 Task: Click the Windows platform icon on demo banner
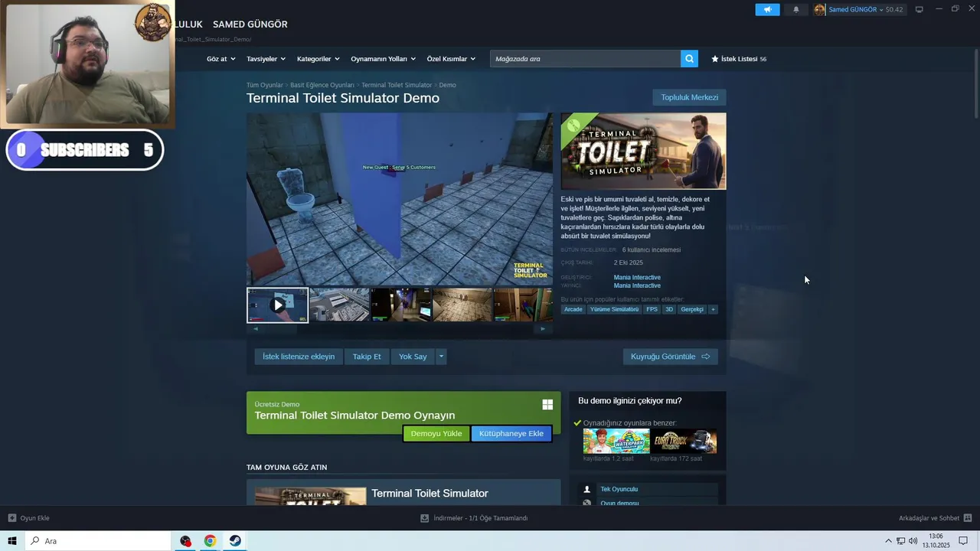point(547,405)
